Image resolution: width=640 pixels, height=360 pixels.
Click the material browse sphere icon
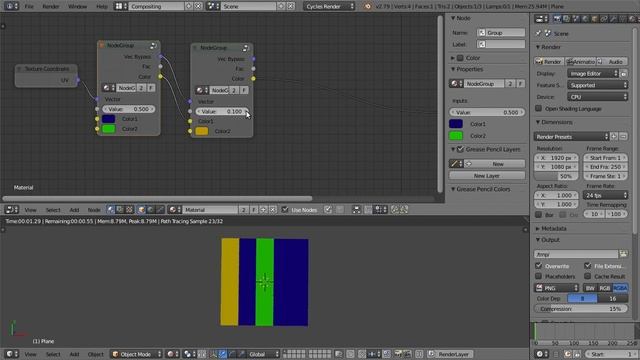[174, 210]
